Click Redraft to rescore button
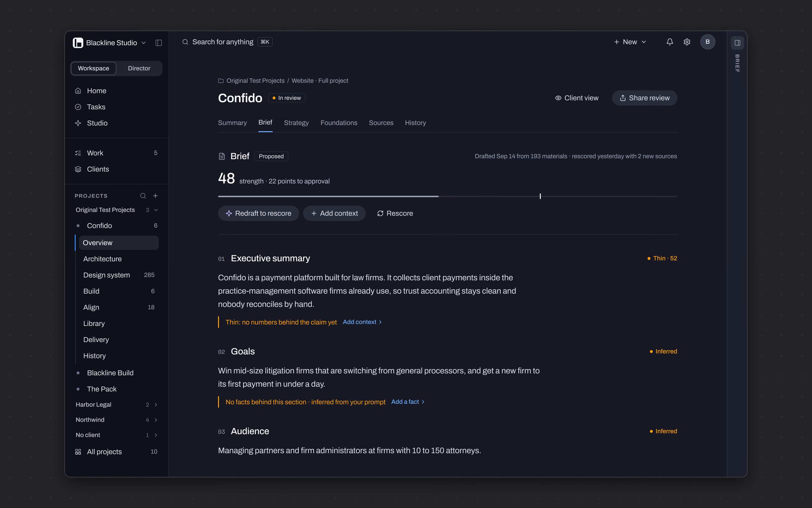This screenshot has width=812, height=508. 258,213
